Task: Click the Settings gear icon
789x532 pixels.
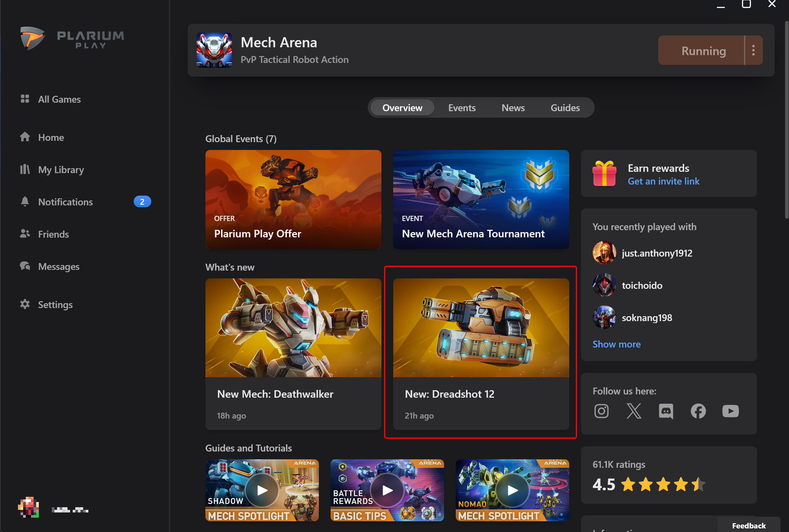Action: (25, 304)
